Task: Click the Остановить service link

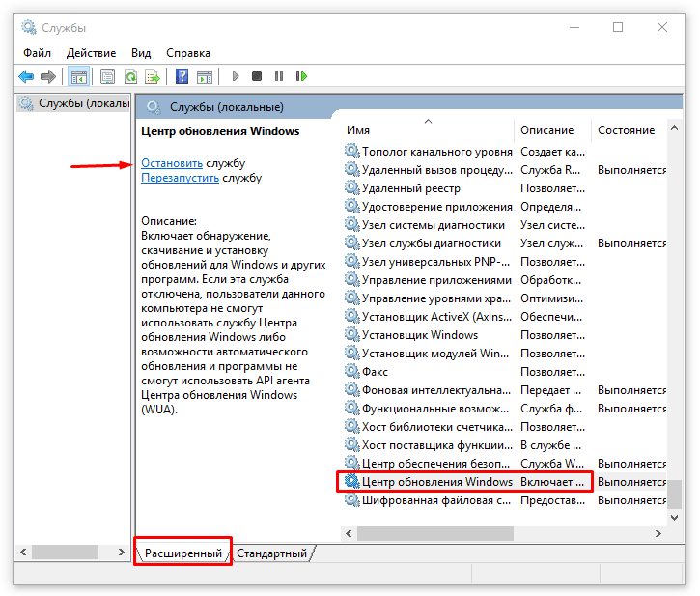Action: (x=172, y=163)
